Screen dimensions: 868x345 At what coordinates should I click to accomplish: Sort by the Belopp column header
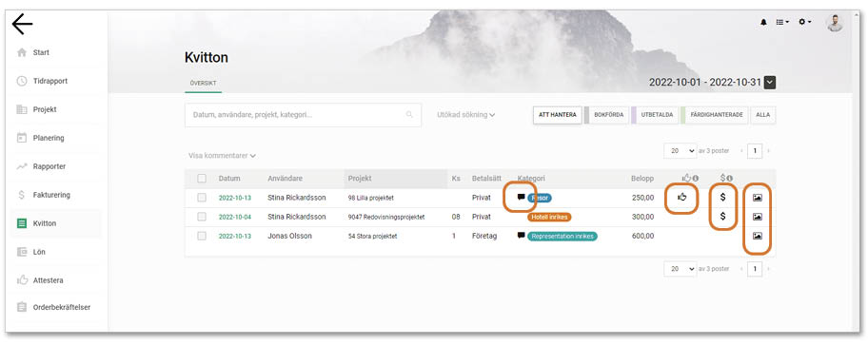pyautogui.click(x=642, y=179)
